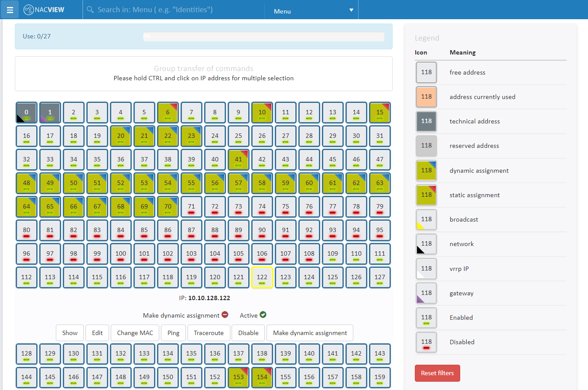Click the search magnifier icon

(90, 9)
